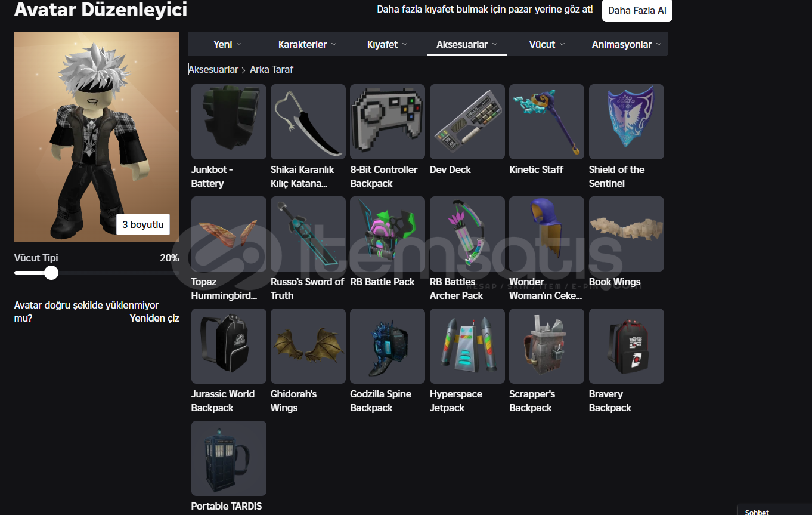The image size is (812, 515).
Task: Click the Daha Fazla Al button
Action: [x=637, y=11]
